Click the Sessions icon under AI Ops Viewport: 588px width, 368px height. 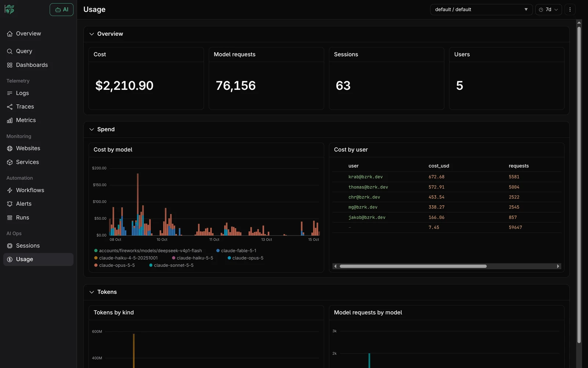(10, 246)
